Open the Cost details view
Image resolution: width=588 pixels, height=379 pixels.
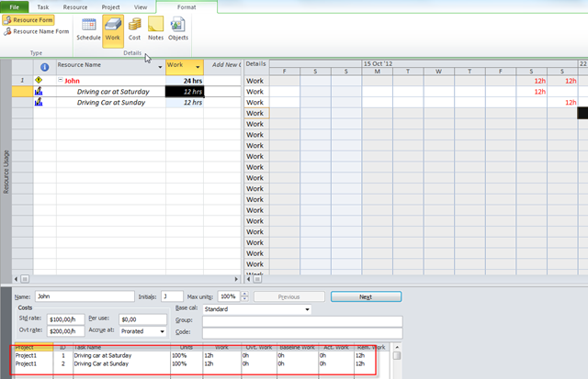coord(134,28)
